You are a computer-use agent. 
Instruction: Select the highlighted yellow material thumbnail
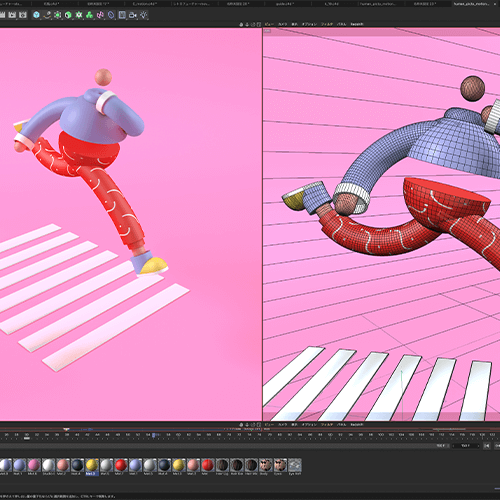92,465
